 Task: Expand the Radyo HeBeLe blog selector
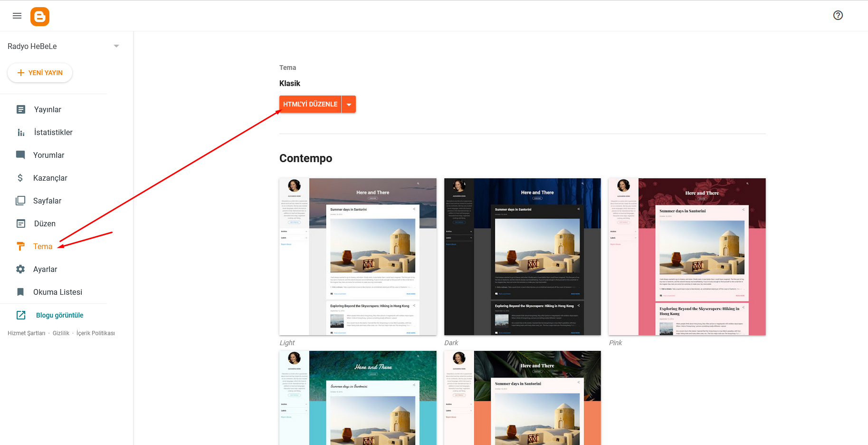[x=116, y=46]
